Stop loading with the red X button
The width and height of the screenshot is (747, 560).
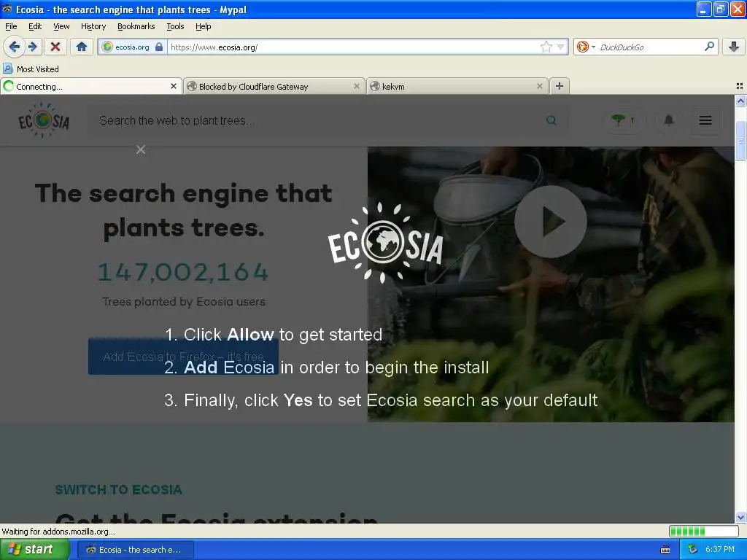point(55,47)
